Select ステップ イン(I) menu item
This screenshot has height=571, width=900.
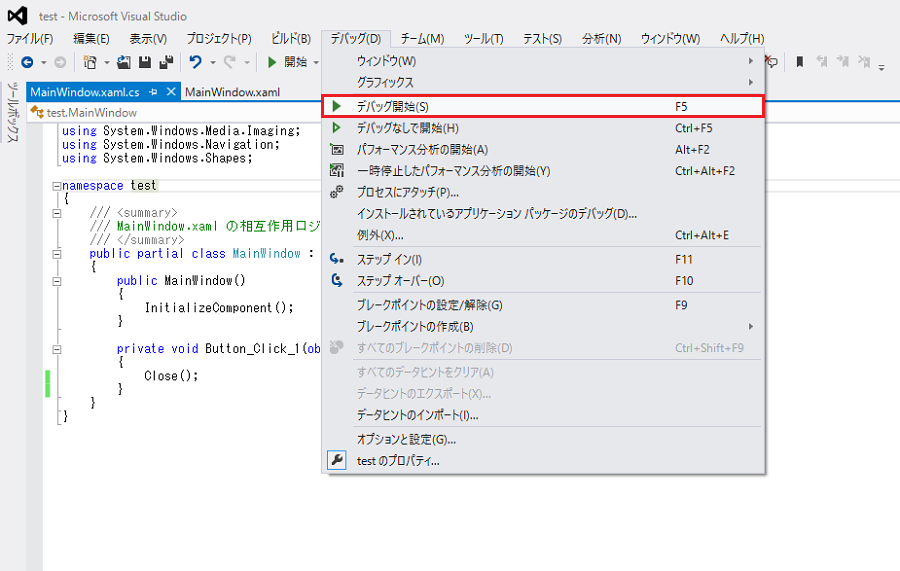point(543,259)
